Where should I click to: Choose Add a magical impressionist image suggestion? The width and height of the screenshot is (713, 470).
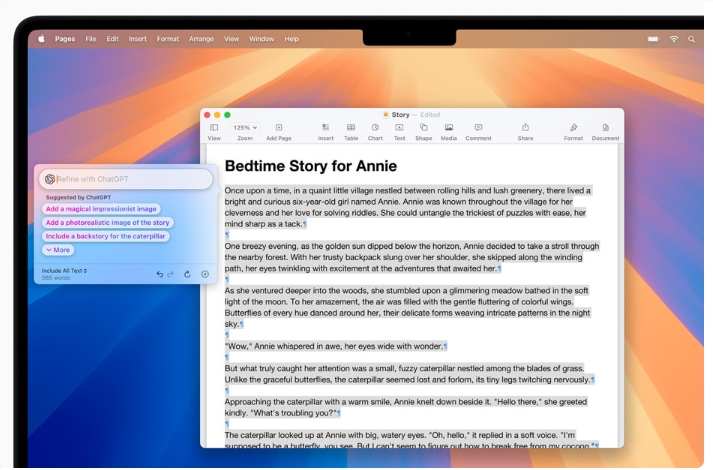pyautogui.click(x=101, y=209)
